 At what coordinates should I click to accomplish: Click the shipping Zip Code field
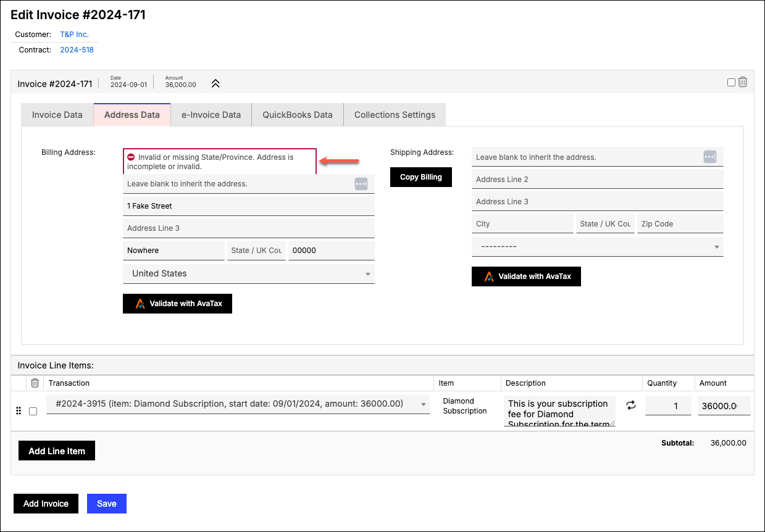tap(680, 223)
